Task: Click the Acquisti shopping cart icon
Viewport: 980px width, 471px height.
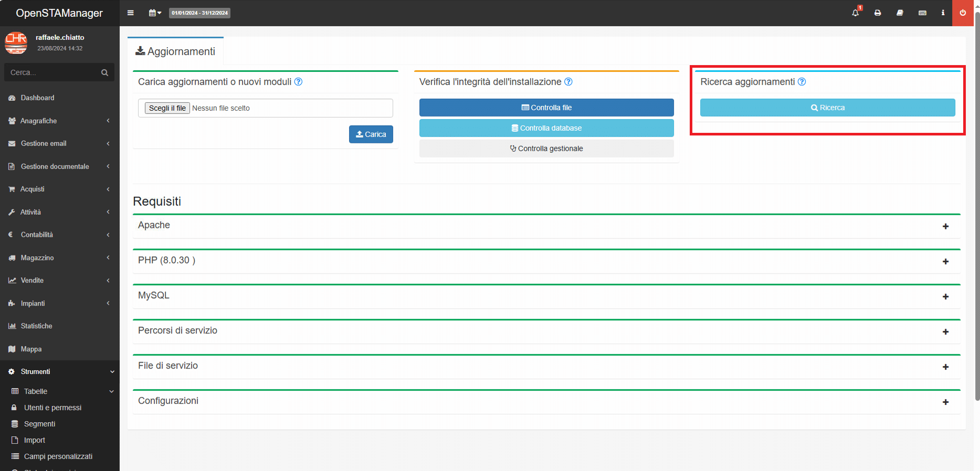Action: point(12,189)
